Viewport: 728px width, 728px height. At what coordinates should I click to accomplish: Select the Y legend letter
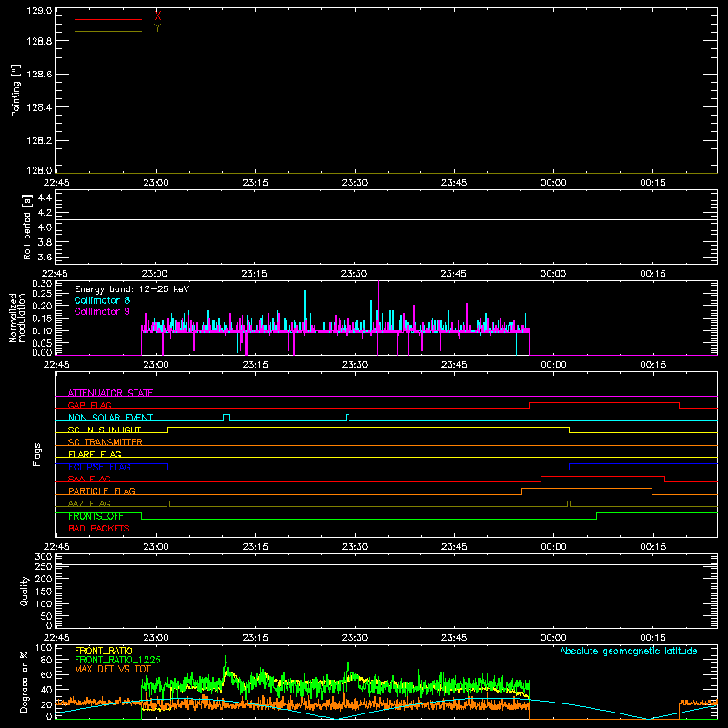click(x=157, y=28)
